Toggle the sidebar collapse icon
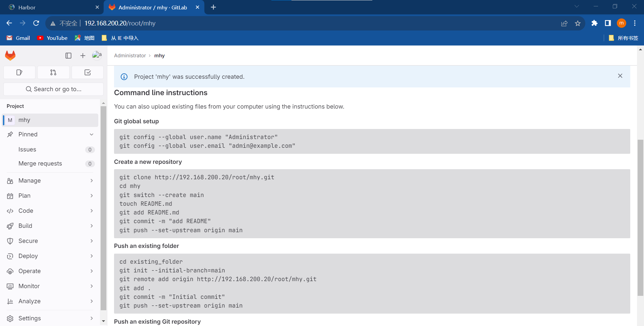Screen dimensions: 644x326 tap(68, 55)
